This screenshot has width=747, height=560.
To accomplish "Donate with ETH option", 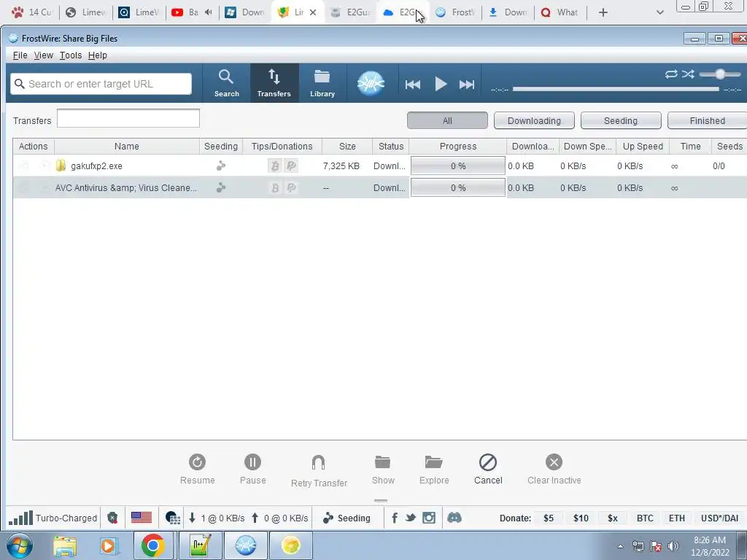I will click(676, 518).
